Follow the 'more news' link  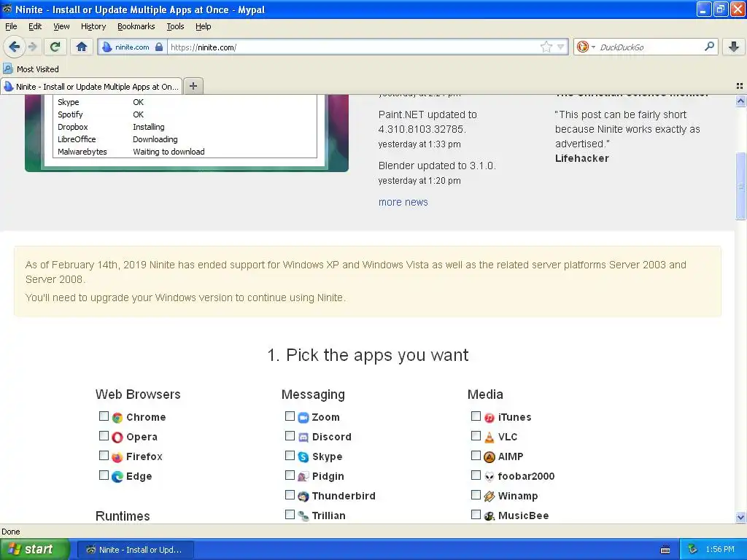403,202
